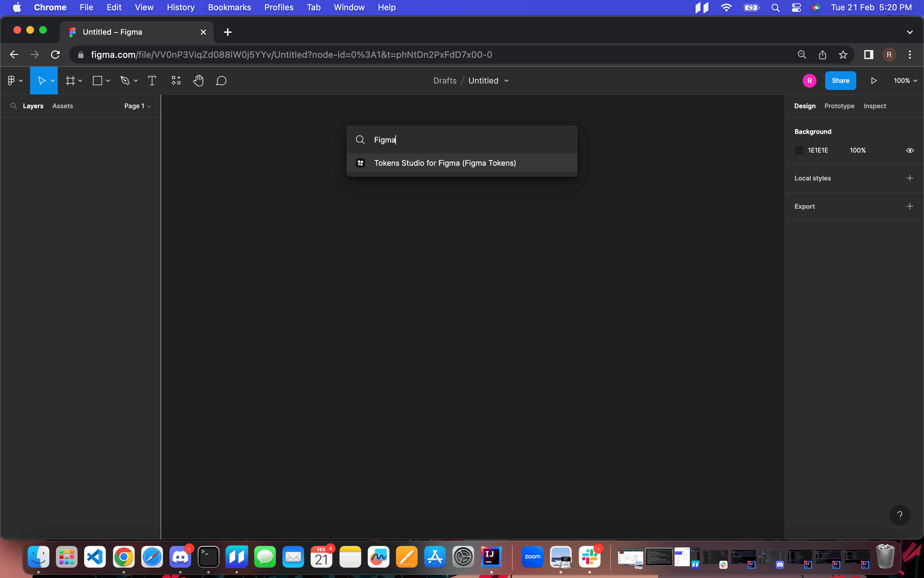The width and height of the screenshot is (924, 578).
Task: Click the search icon in Layers panel
Action: point(13,106)
